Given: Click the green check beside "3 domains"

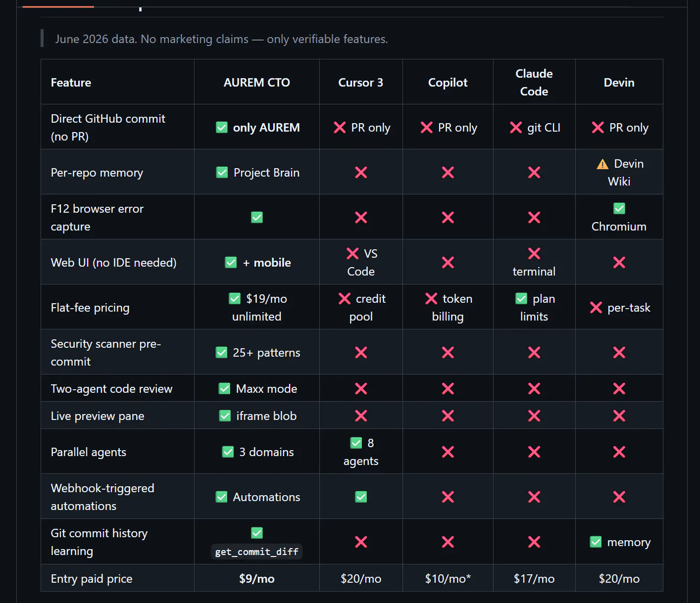Looking at the screenshot, I should [x=228, y=452].
